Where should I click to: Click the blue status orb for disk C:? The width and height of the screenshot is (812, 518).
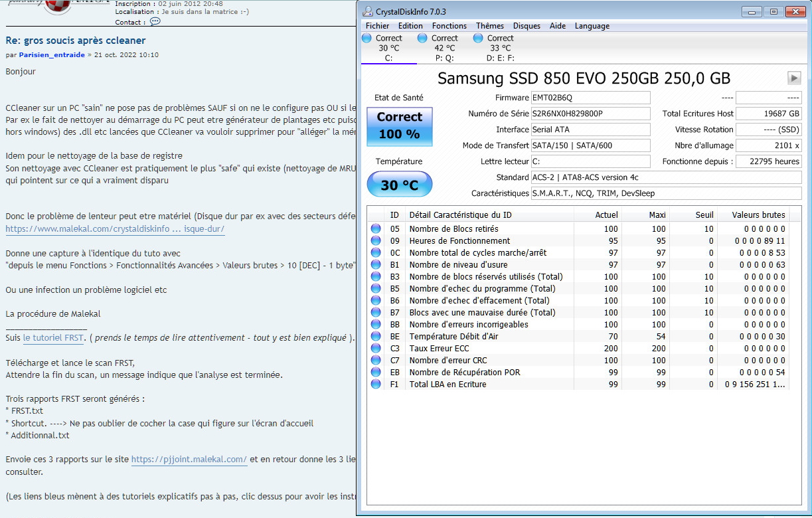click(x=366, y=39)
